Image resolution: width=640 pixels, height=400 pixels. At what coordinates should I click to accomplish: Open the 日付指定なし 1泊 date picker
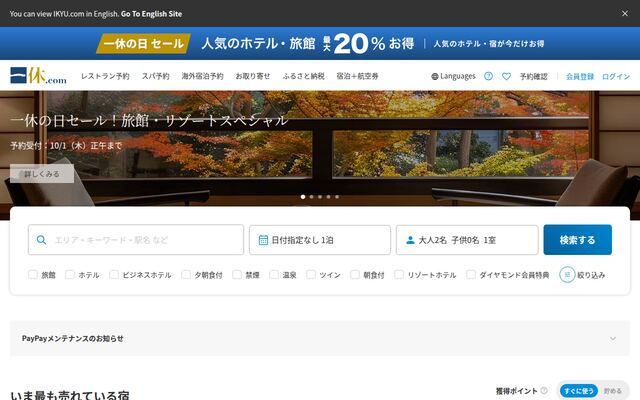point(320,240)
